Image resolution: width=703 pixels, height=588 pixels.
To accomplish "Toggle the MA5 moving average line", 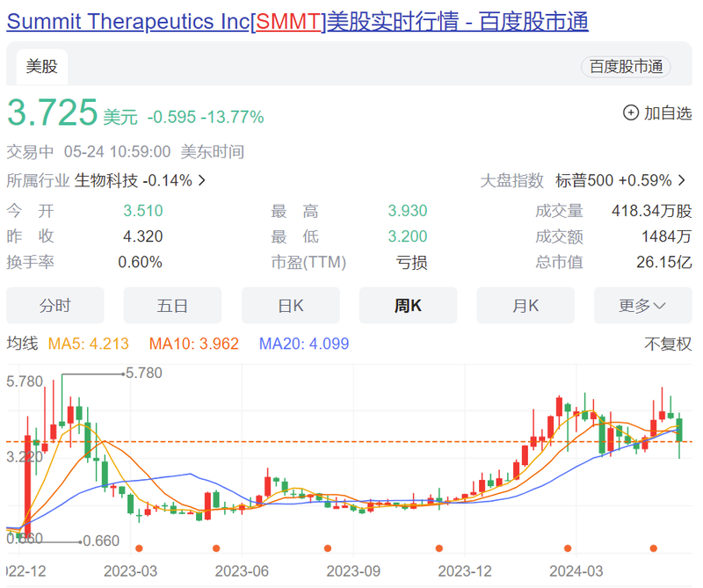I will point(88,344).
